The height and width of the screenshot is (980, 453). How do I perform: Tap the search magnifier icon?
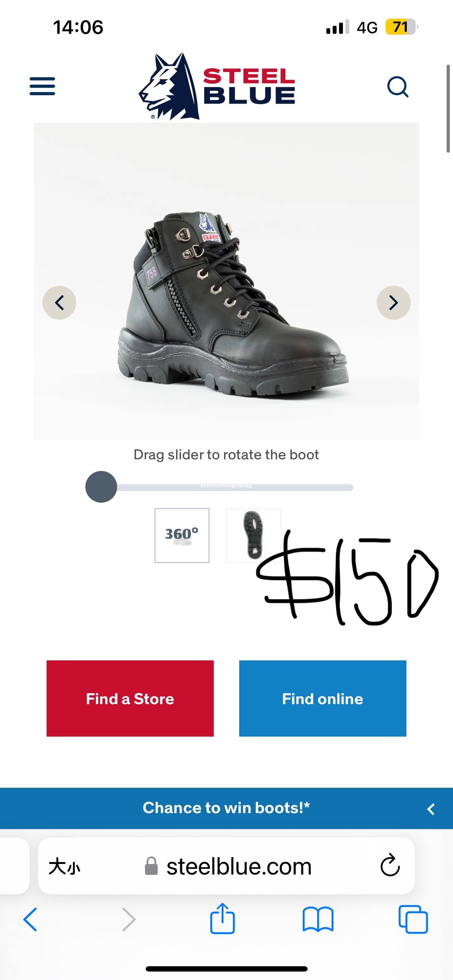click(x=398, y=87)
